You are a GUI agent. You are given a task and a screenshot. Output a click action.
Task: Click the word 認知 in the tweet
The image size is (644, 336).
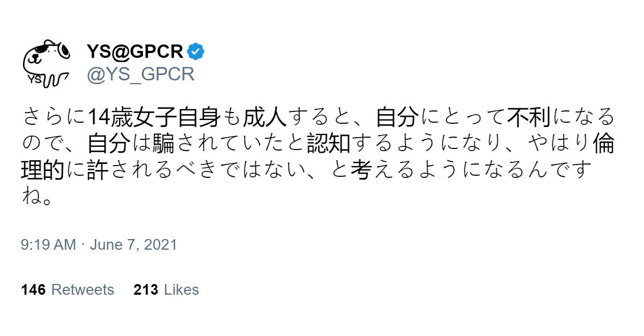(x=329, y=143)
